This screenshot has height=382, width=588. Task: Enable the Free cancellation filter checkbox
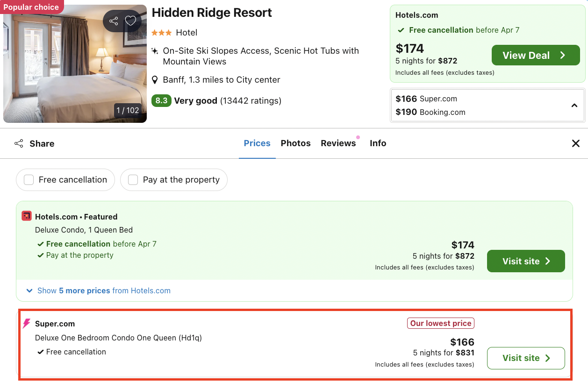point(29,179)
